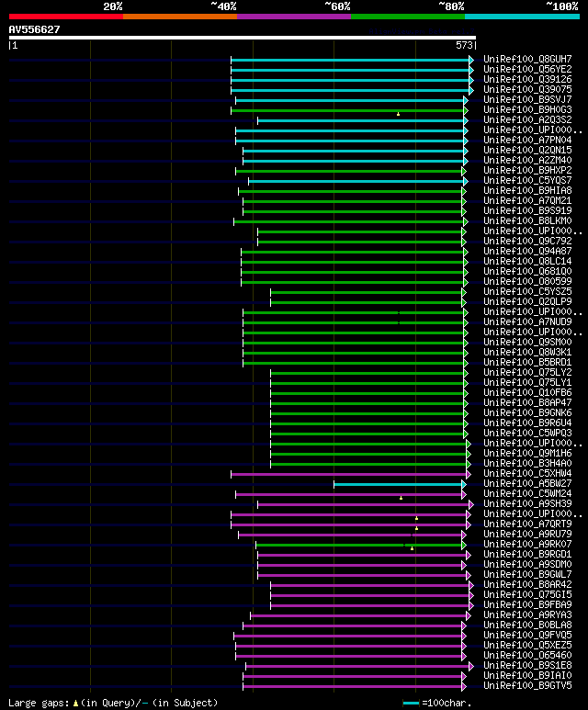Open hit UniRef100_B8AR42
Screen dimensions: 588x710
(x=527, y=584)
